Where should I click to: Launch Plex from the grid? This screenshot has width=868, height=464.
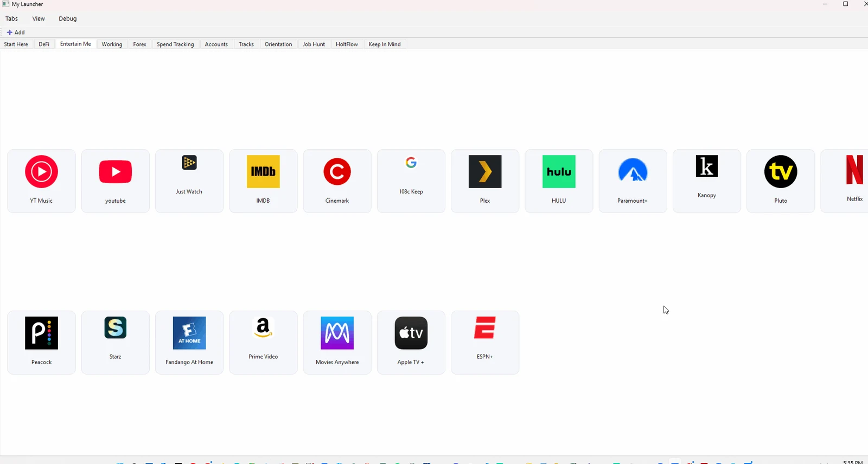(x=485, y=181)
